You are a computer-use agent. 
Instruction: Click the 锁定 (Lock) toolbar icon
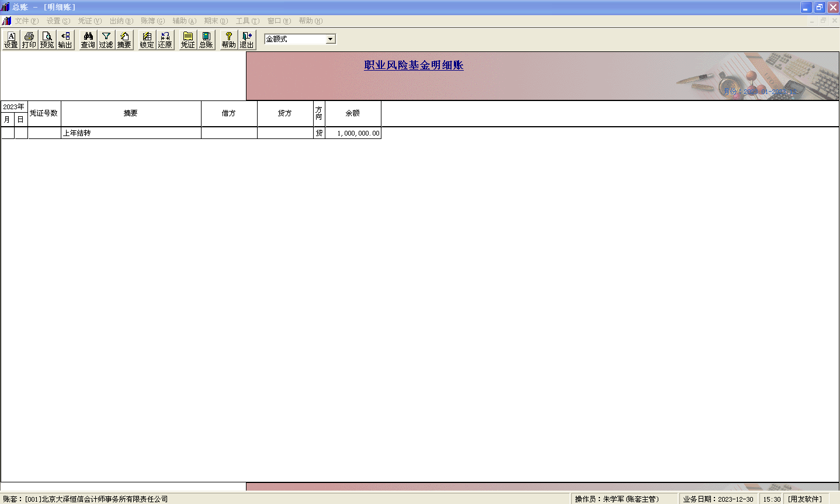(147, 40)
